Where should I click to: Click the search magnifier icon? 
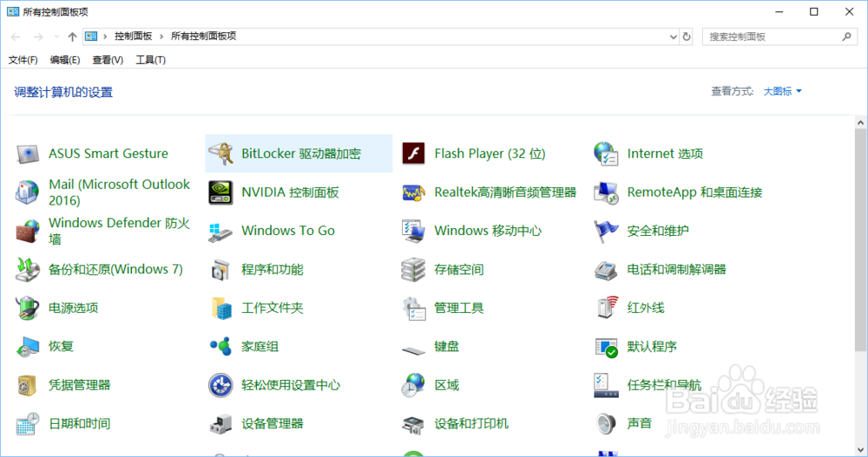point(846,36)
